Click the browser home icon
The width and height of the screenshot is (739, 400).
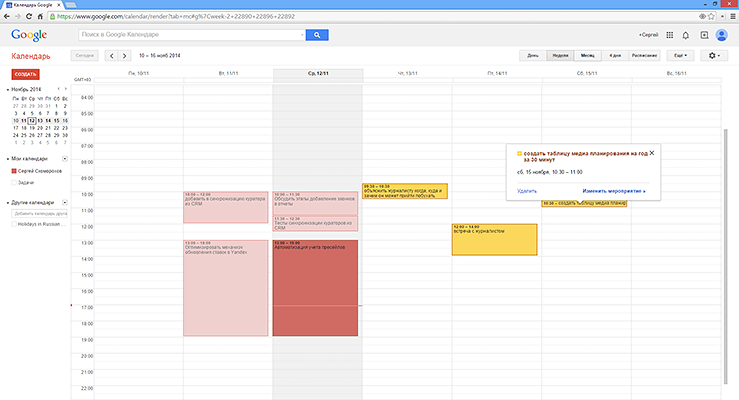pos(40,16)
